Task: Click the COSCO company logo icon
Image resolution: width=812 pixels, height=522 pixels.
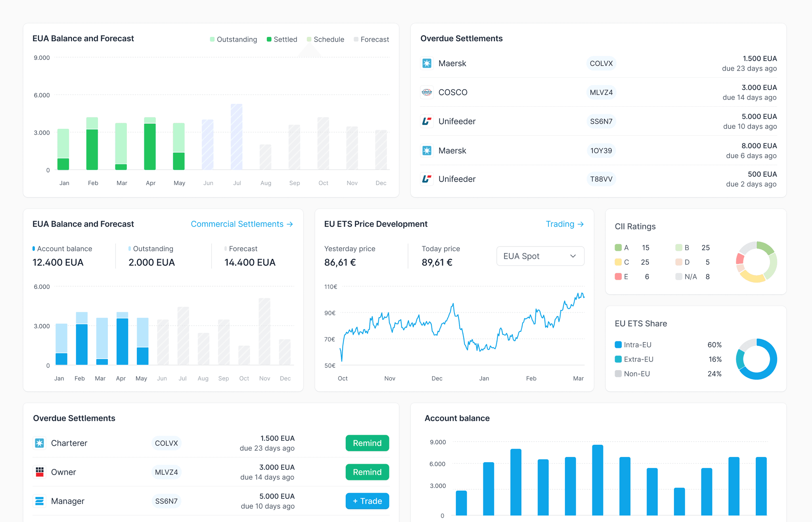Action: (427, 92)
